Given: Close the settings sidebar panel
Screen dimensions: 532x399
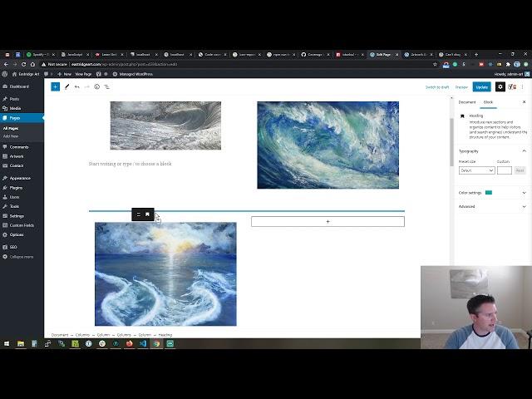Looking at the screenshot, I should point(524,101).
